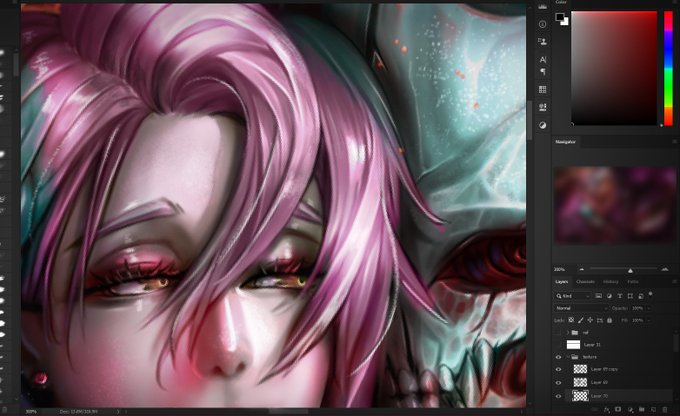Open the Info panel icon
This screenshot has height=416, width=680.
click(x=542, y=24)
